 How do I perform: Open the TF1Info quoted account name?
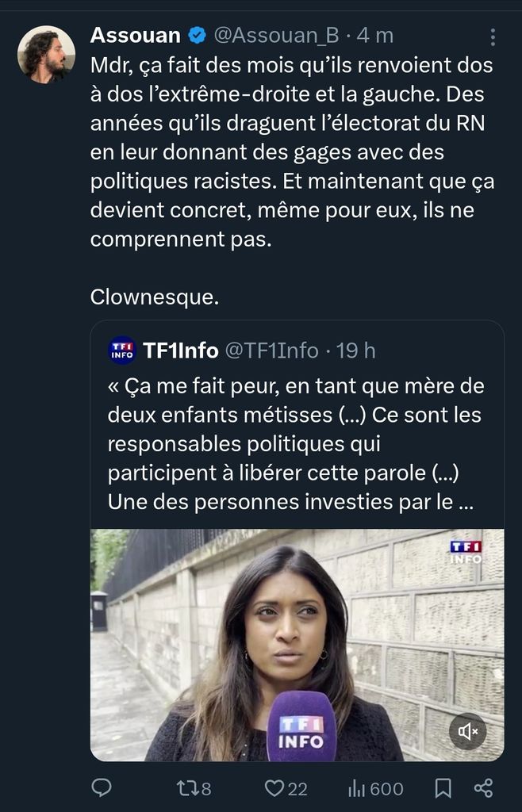(181, 350)
